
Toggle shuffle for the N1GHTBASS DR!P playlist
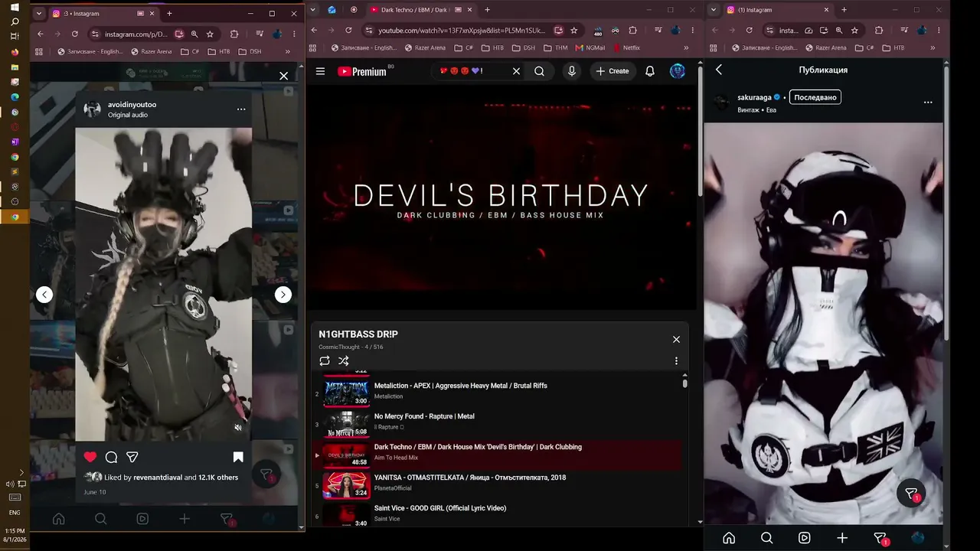(344, 361)
